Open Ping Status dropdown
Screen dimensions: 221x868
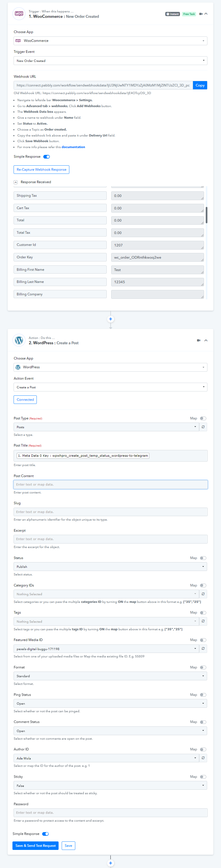click(110, 704)
